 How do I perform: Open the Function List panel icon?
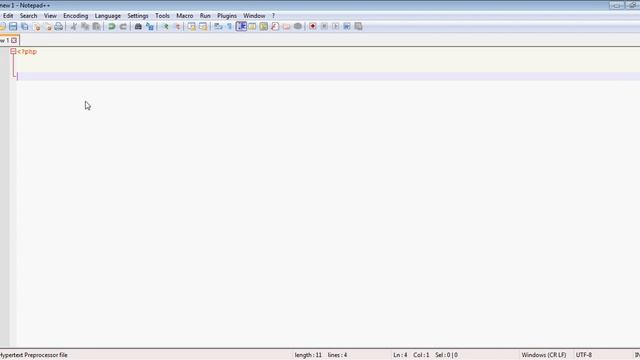tap(275, 27)
